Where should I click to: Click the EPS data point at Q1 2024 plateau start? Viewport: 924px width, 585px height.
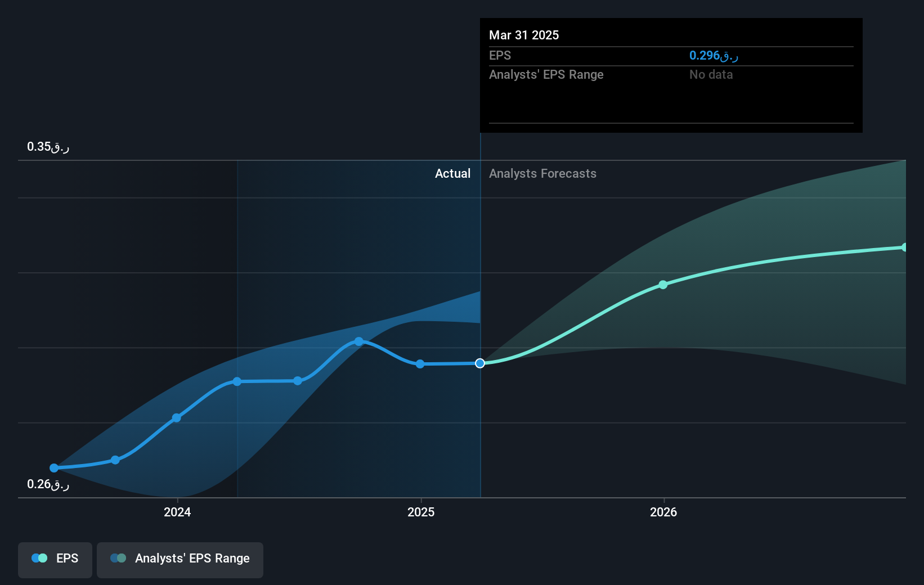[x=237, y=381]
